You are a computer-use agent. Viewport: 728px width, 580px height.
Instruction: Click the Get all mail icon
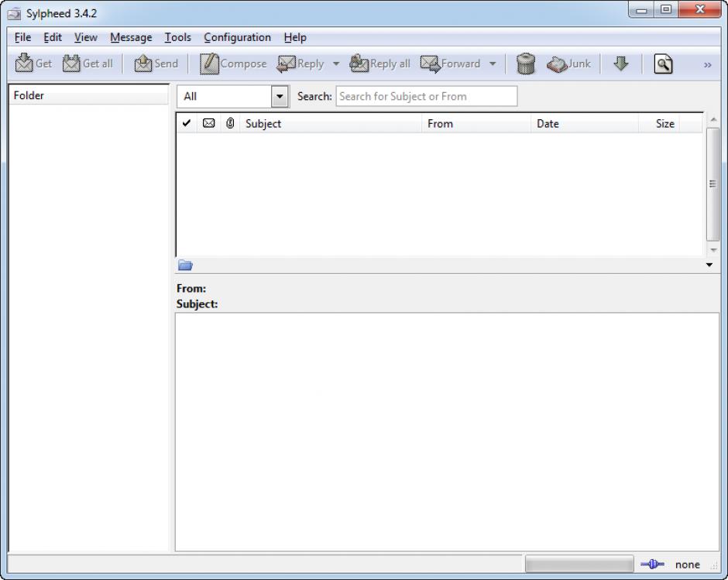pyautogui.click(x=71, y=63)
